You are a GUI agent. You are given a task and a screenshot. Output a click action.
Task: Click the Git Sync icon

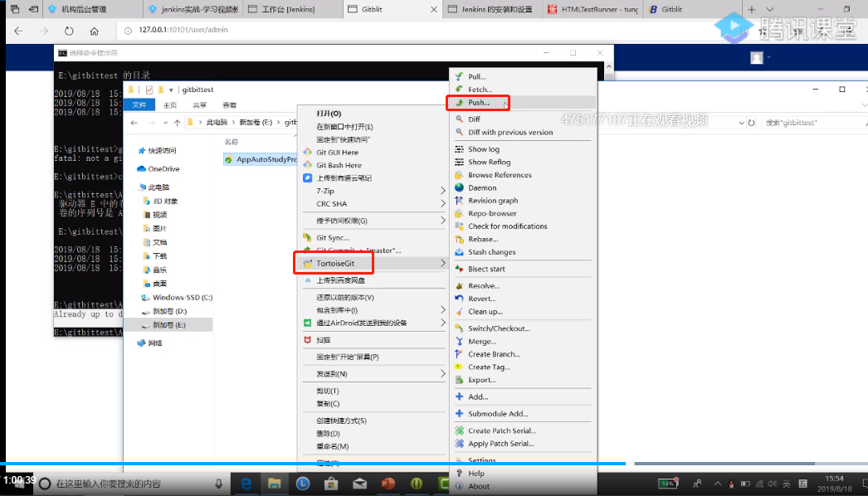[x=307, y=237]
